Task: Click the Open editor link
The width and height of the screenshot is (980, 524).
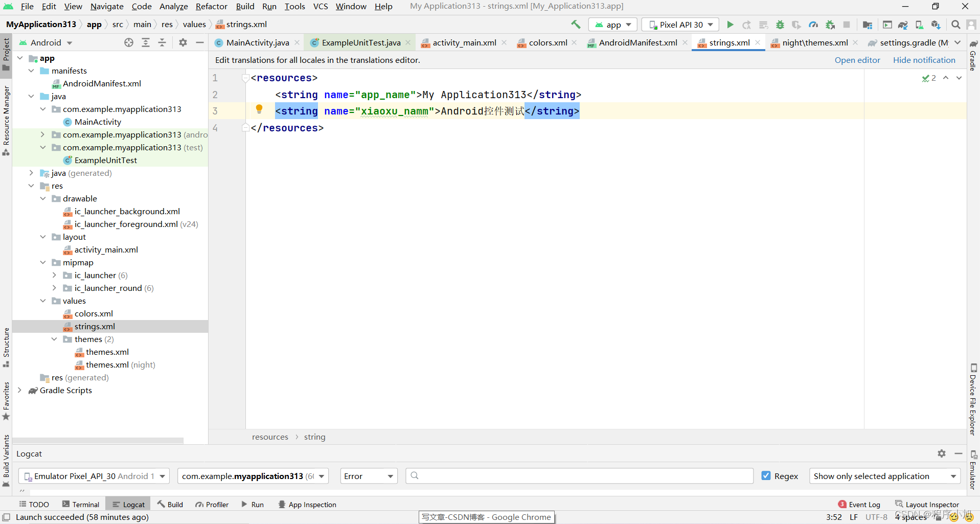Action: [857, 60]
